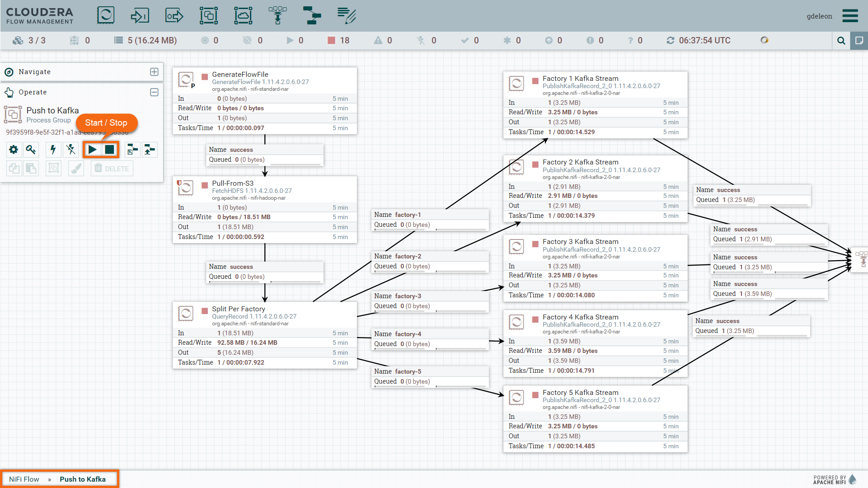Go to NiFi Flow breadcrumb
This screenshot has width=868, height=488.
click(x=24, y=479)
